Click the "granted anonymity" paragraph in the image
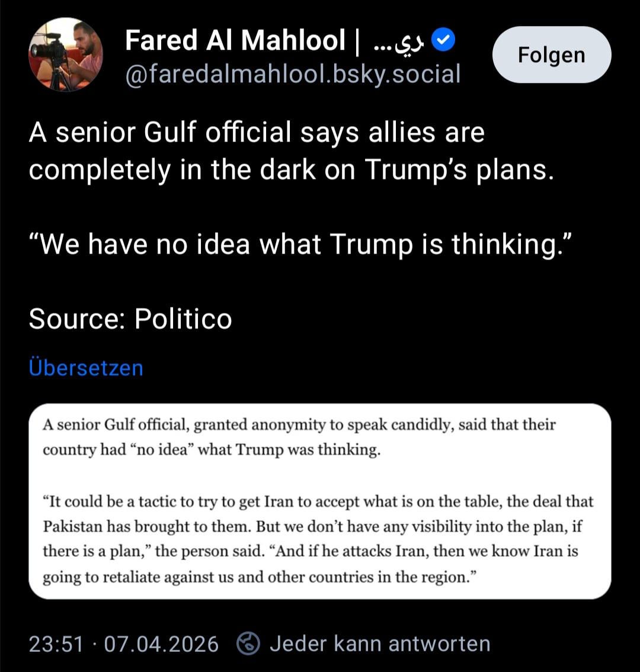Viewport: 640px width, 672px height. [299, 437]
